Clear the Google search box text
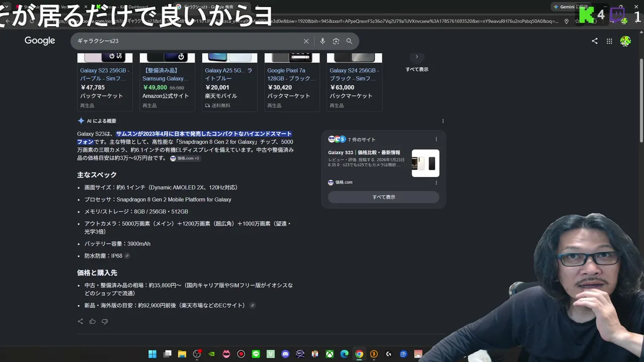Screen dimensions: 644x362 tap(306, 41)
